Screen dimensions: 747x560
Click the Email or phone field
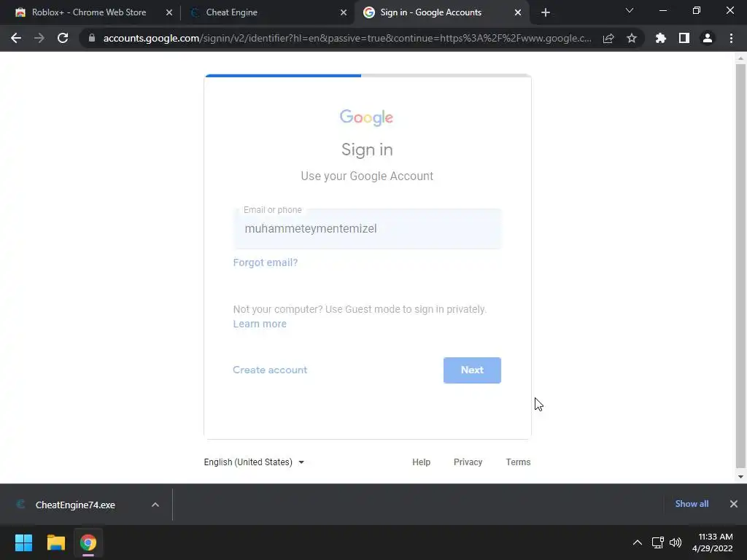368,228
